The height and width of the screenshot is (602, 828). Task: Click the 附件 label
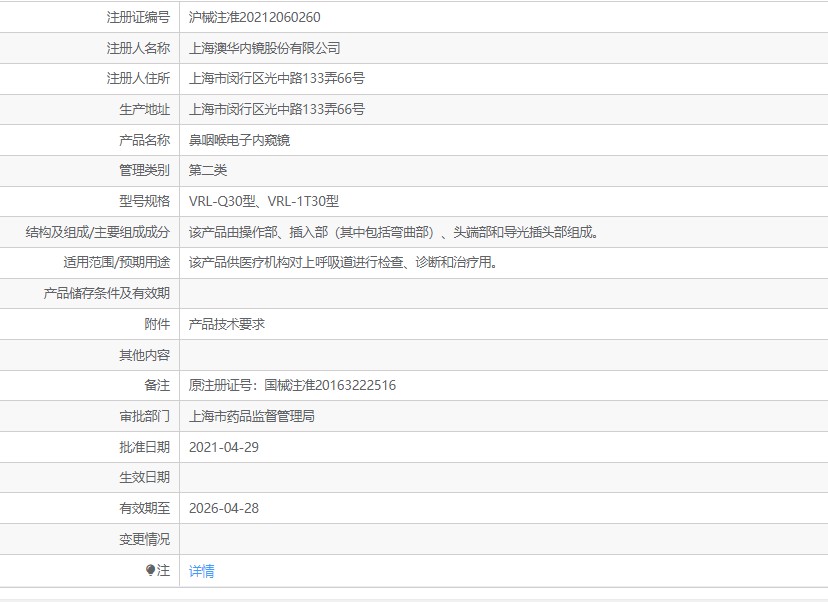pyautogui.click(x=157, y=324)
